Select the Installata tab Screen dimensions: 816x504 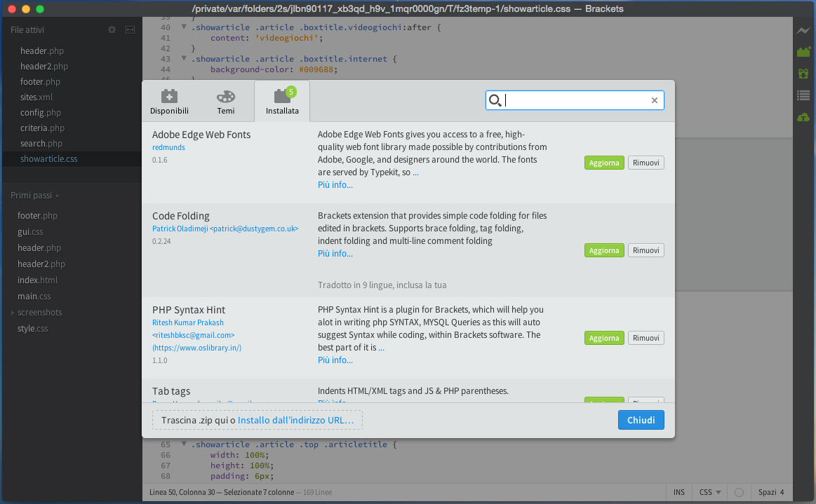pos(282,102)
